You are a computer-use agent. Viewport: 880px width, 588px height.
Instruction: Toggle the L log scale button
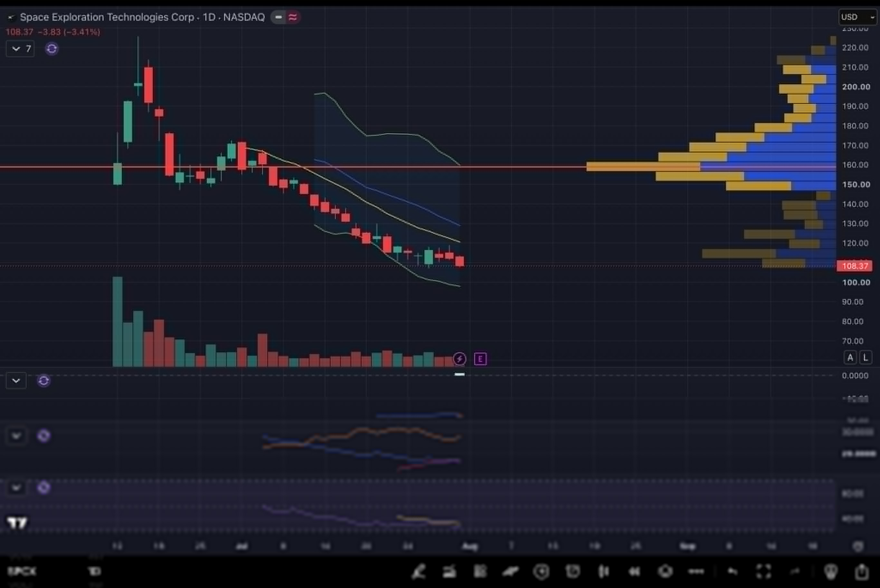click(866, 358)
